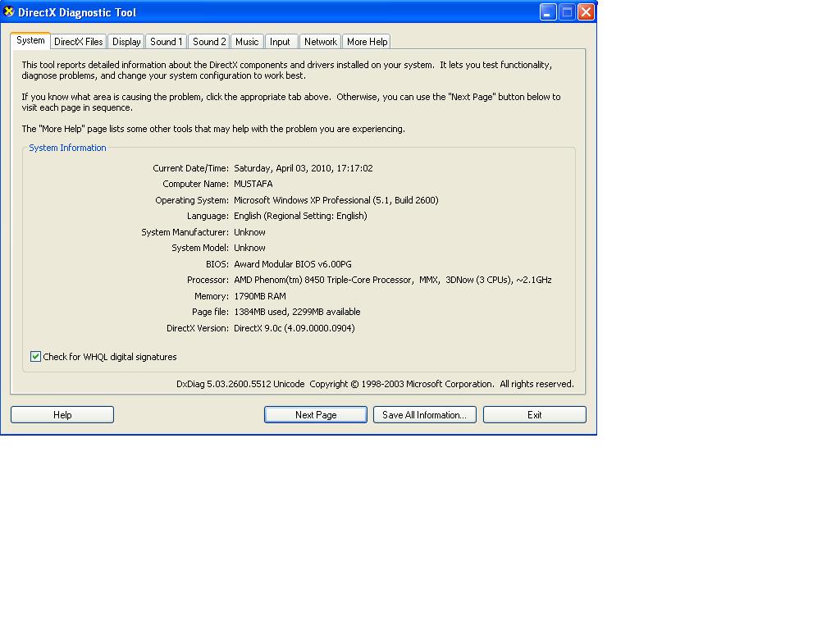The image size is (840, 630).
Task: Click Save All Information button
Action: [424, 415]
